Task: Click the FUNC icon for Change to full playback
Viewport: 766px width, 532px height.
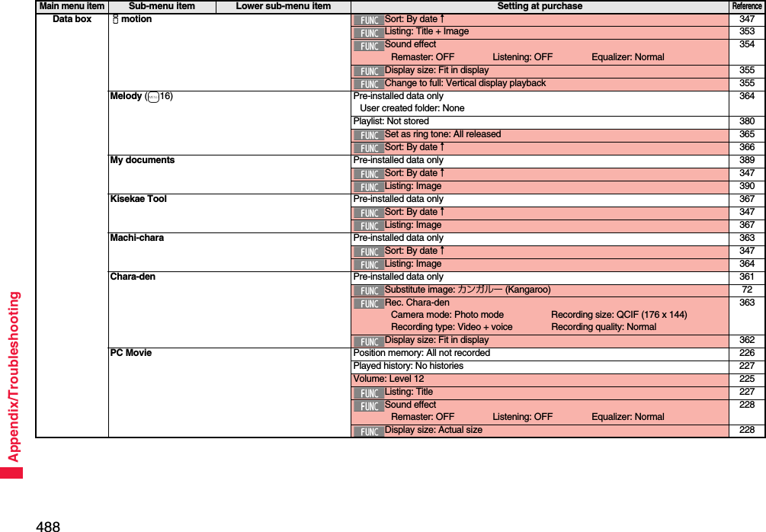Action: pyautogui.click(x=369, y=83)
